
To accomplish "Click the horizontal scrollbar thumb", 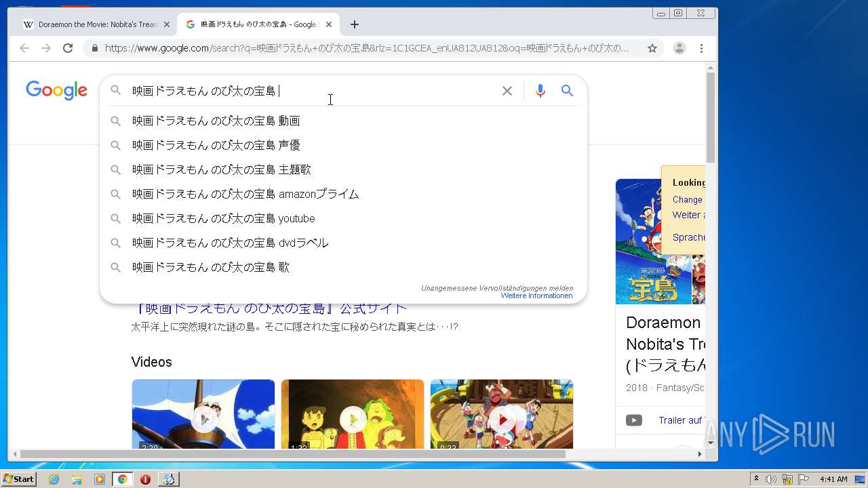I will (x=293, y=454).
